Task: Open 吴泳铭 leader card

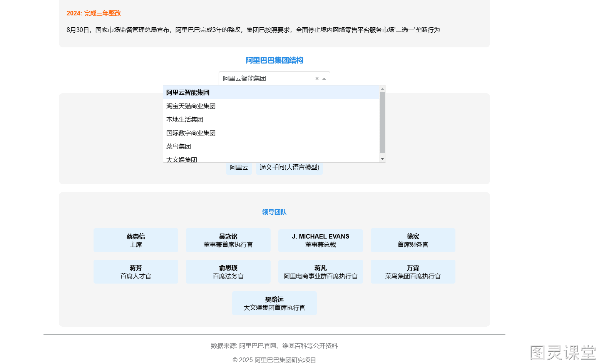Action: click(x=228, y=240)
